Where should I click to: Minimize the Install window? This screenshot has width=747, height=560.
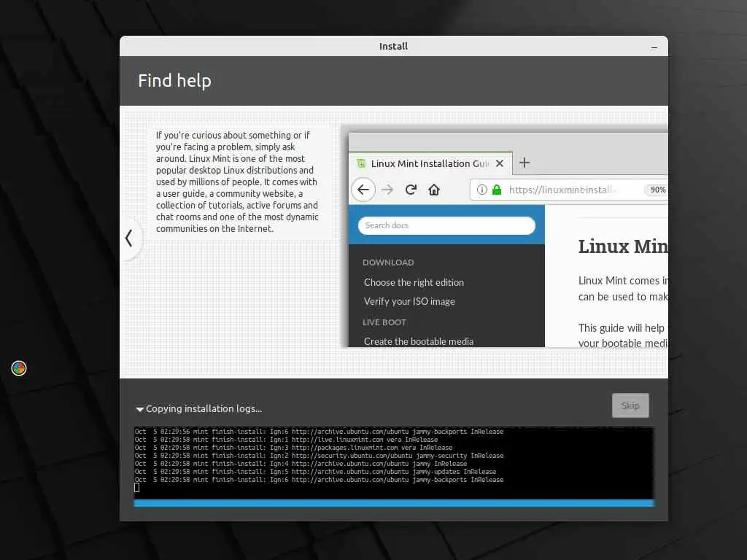(x=654, y=47)
